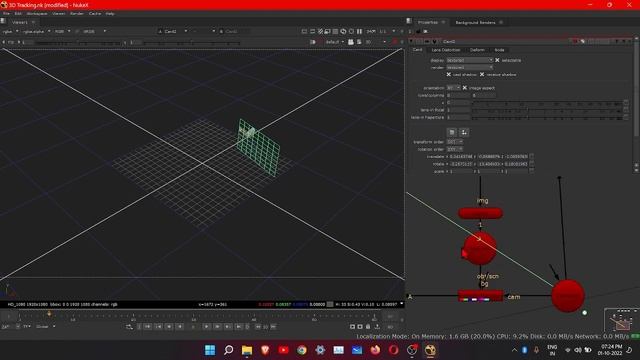
Task: Click the go to first frame button
Action: (x=148, y=327)
